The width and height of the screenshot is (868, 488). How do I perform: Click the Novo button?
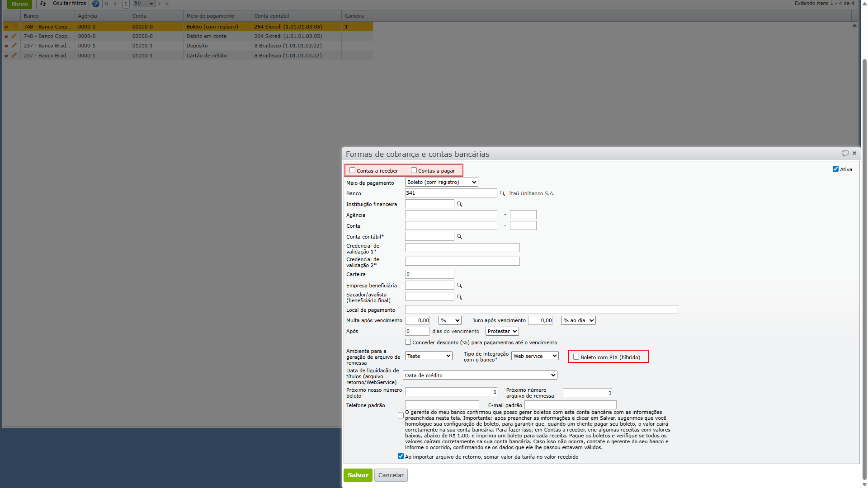19,4
